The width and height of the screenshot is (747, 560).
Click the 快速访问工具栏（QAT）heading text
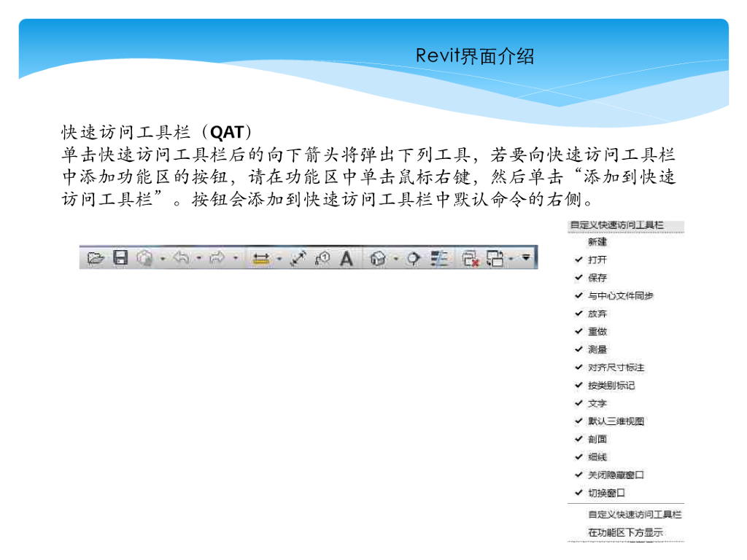pos(158,132)
